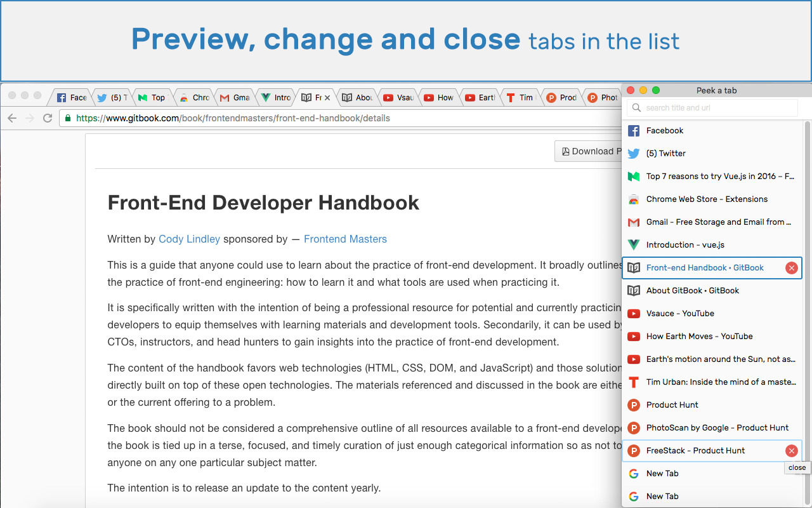Click the Twitter bird icon in the tab list

[x=633, y=154]
